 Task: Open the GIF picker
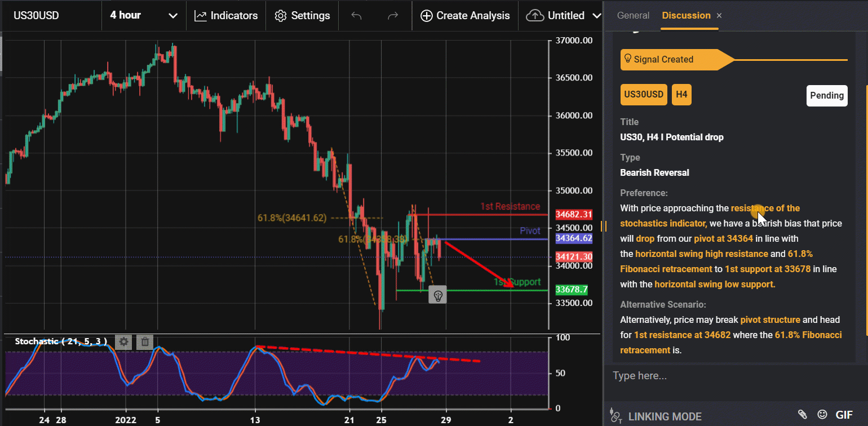tap(844, 415)
